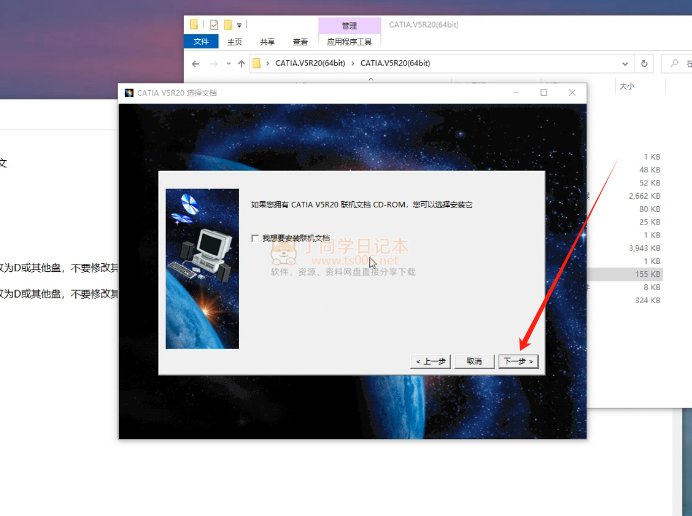Select the file row sized 25 KB

(x=625, y=222)
